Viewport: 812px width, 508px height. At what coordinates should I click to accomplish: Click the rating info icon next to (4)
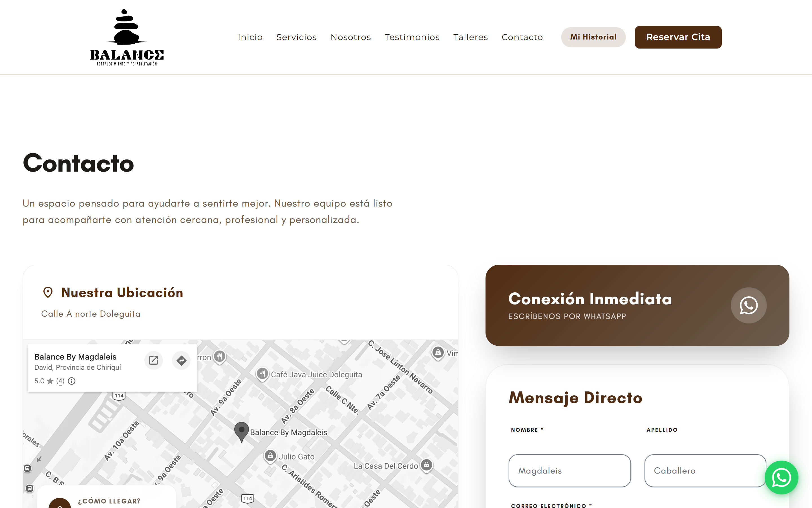coord(71,381)
